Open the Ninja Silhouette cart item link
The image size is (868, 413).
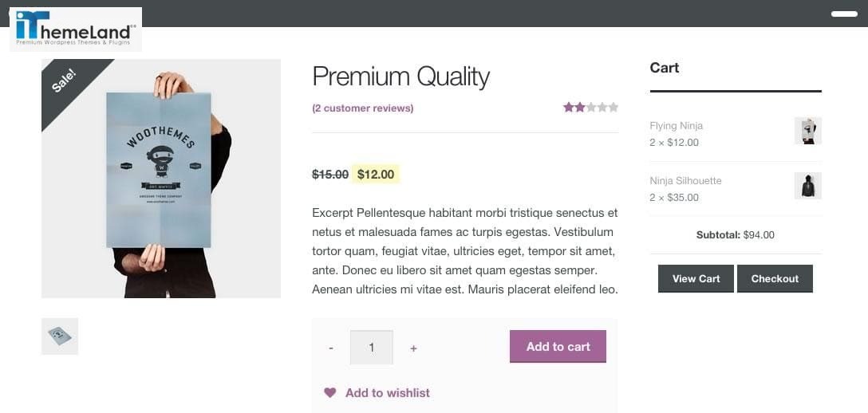pos(685,181)
